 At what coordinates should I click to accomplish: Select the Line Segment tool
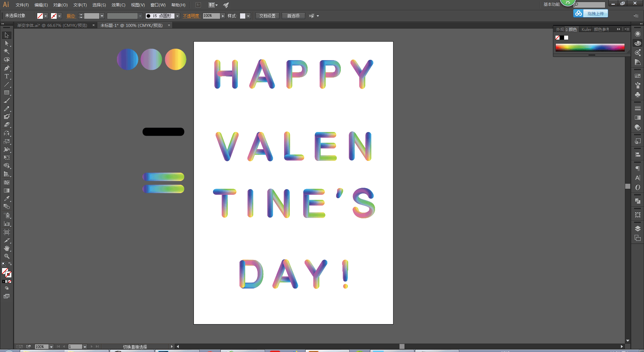[7, 84]
